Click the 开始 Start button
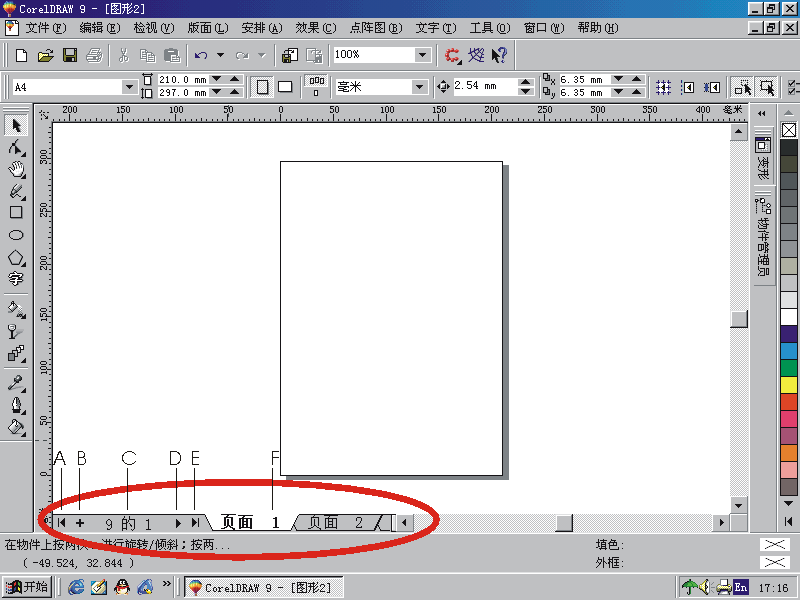800x600 pixels. tap(27, 587)
